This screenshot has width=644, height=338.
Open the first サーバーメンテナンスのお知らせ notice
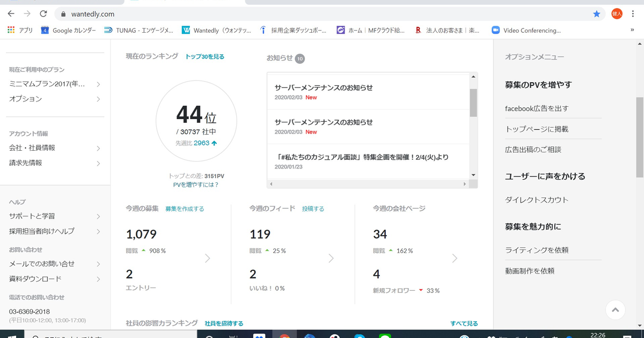coord(324,87)
